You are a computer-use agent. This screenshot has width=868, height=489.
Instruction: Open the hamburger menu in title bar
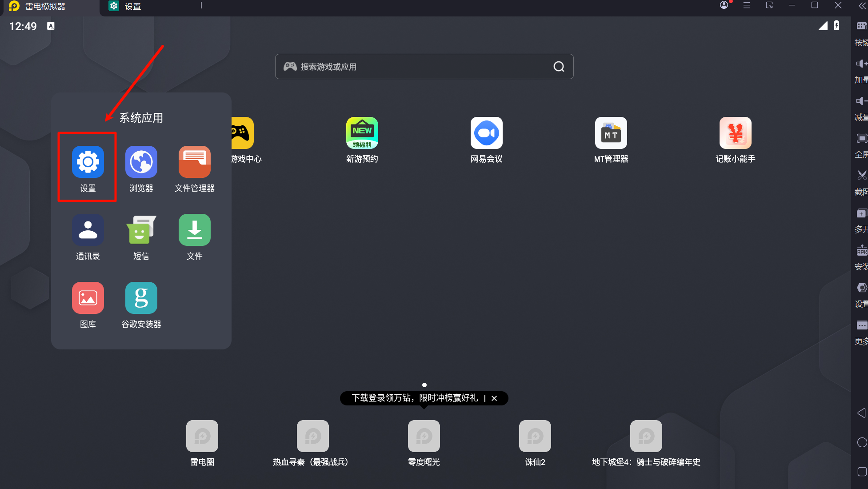point(747,5)
